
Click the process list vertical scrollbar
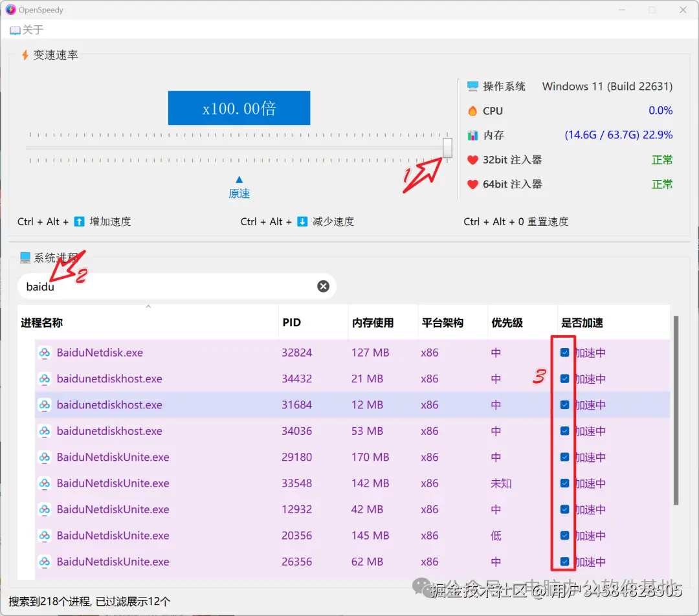pyautogui.click(x=676, y=410)
